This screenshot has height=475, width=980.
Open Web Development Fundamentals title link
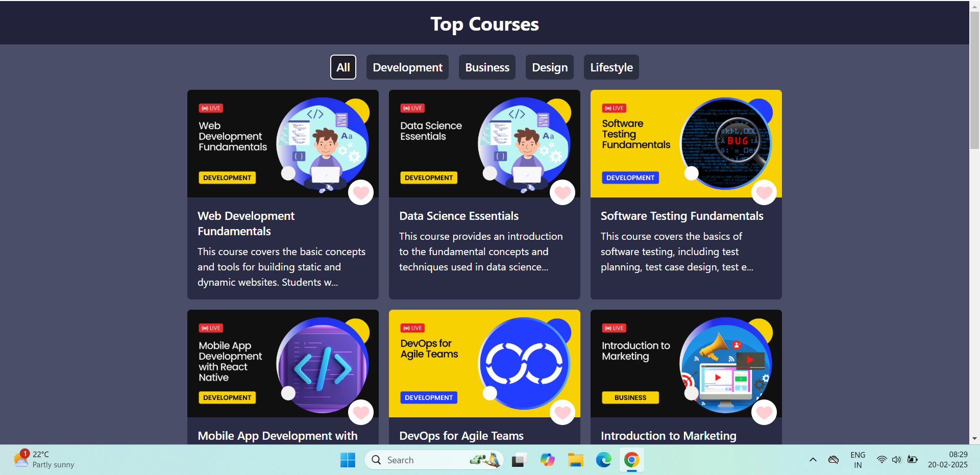click(x=246, y=223)
